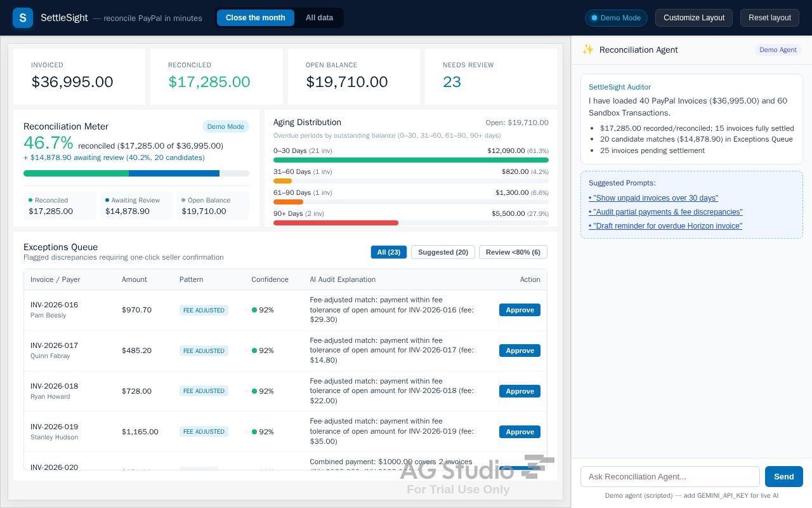The width and height of the screenshot is (812, 508).
Task: Click the Amount column header
Action: [134, 279]
